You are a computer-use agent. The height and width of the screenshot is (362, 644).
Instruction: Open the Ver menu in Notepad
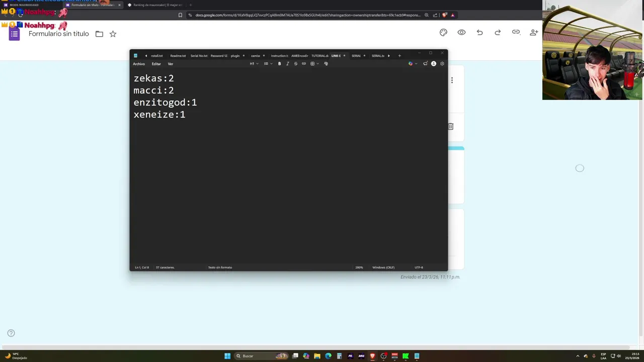[x=171, y=64]
